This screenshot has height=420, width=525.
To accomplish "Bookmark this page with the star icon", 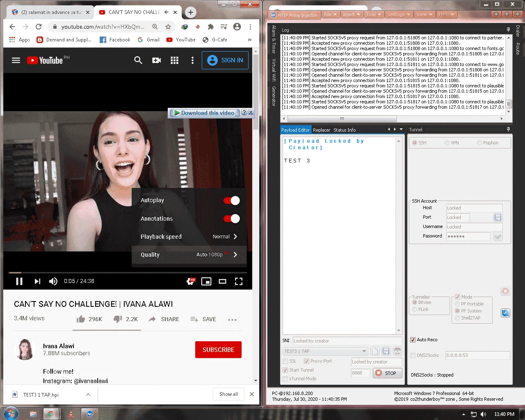I will (168, 27).
